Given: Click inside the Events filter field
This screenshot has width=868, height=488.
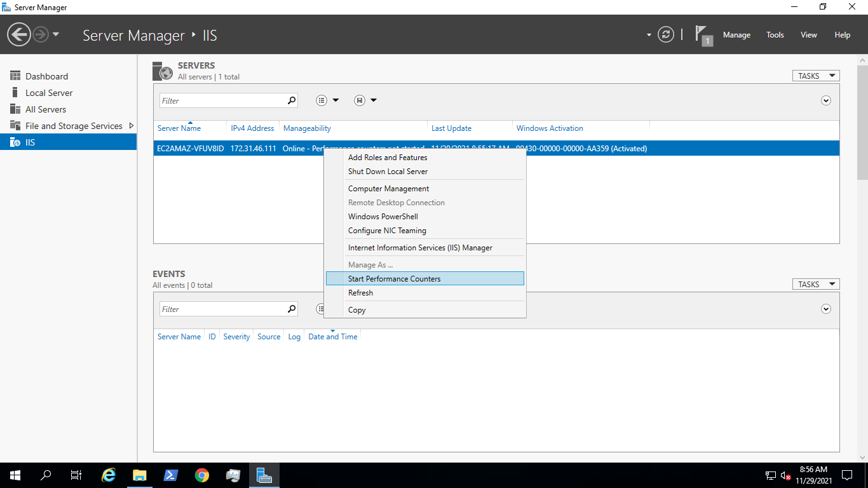Looking at the screenshot, I should (222, 309).
